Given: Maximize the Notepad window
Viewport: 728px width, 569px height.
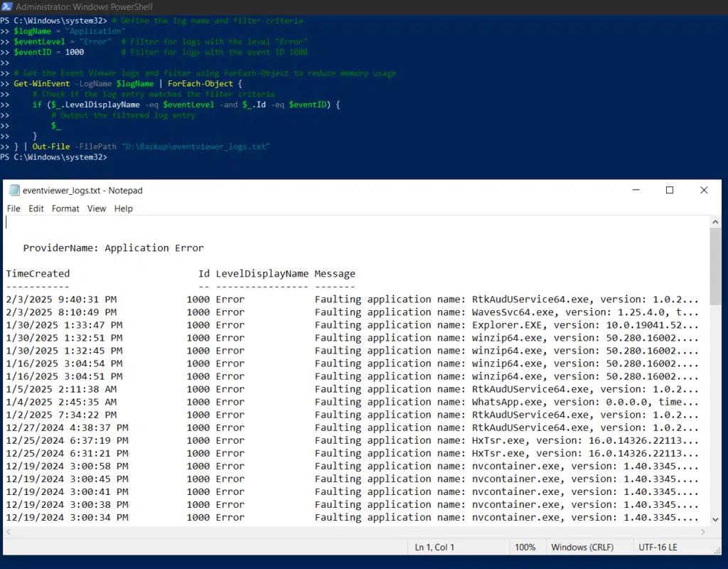Looking at the screenshot, I should pyautogui.click(x=670, y=190).
